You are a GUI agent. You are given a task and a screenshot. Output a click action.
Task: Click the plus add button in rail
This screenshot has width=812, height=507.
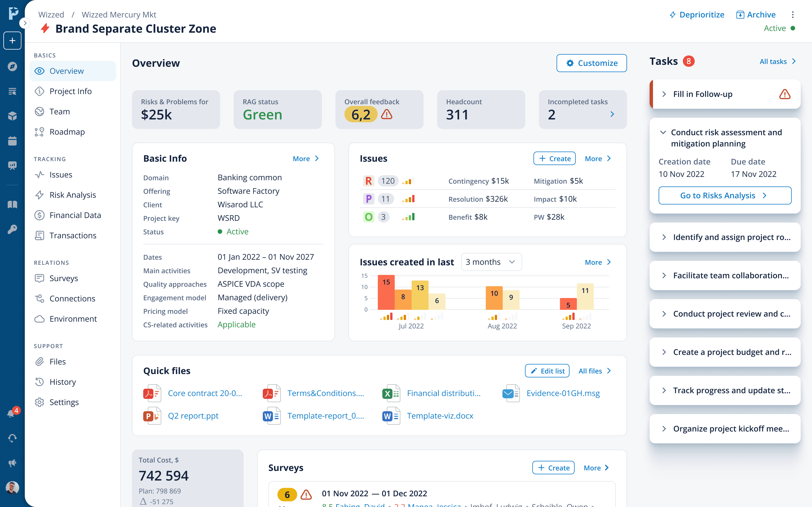tap(12, 41)
